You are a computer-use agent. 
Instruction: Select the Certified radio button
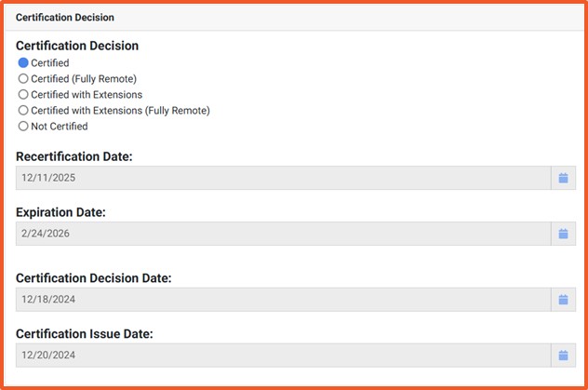click(x=23, y=62)
